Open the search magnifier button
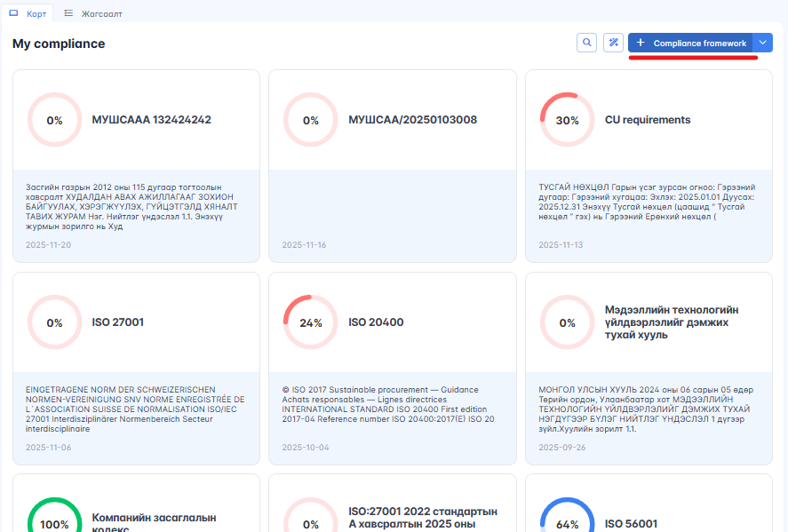Screen dimensions: 788x532 click(586, 43)
